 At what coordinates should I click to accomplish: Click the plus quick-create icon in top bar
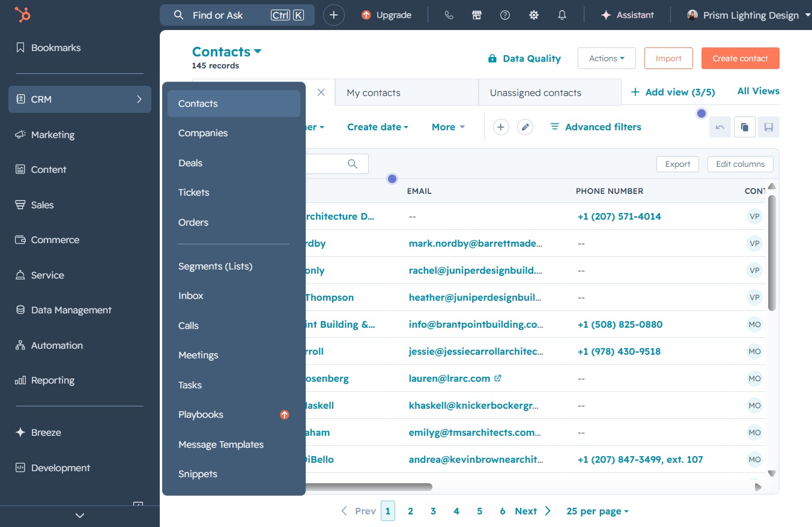coord(334,15)
